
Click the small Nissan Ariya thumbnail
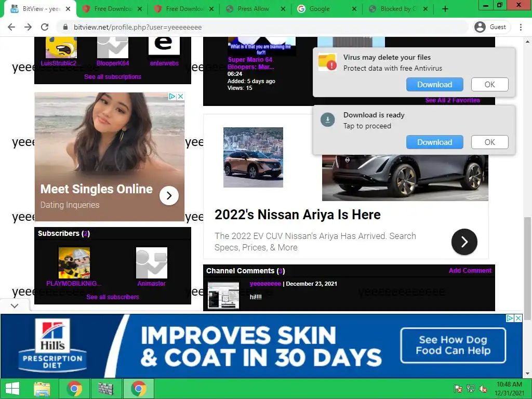tap(253, 157)
